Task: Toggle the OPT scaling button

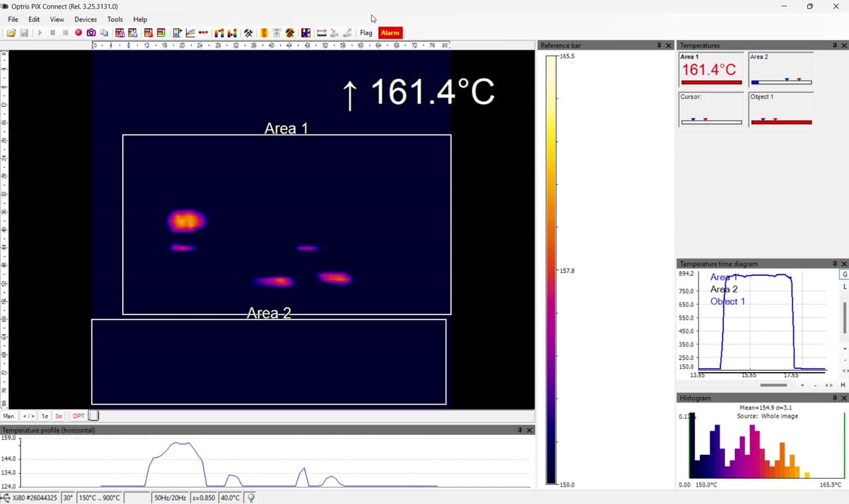Action: coord(78,416)
